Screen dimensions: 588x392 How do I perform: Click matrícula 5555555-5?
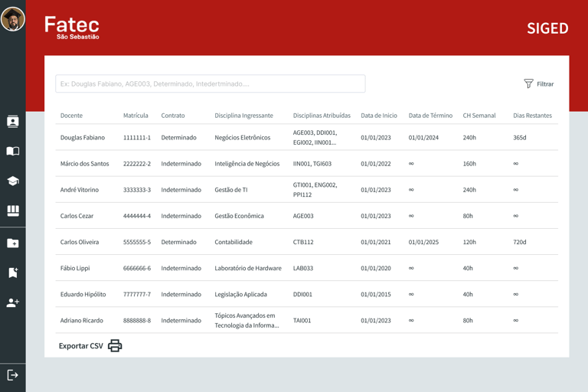pos(137,242)
